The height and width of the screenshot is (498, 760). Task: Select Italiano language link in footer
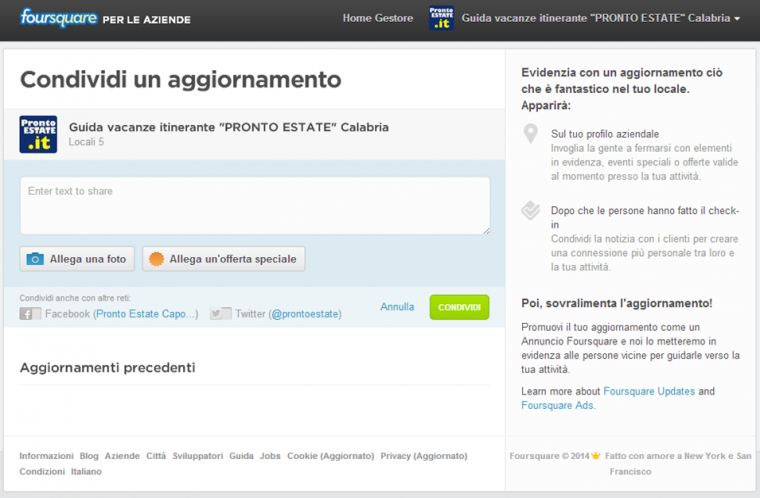(86, 471)
